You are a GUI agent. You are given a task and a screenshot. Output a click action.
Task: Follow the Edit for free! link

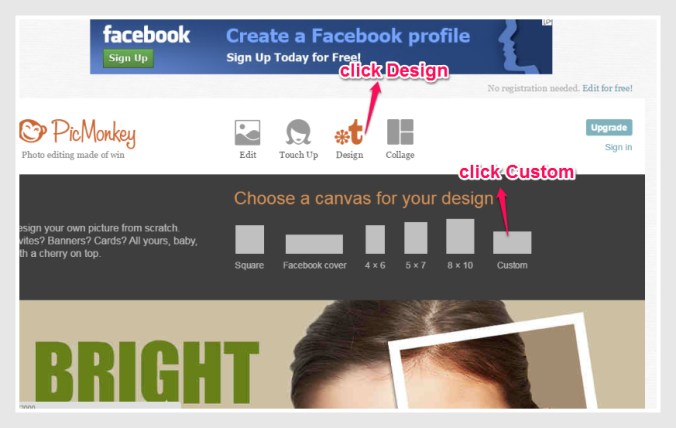607,88
